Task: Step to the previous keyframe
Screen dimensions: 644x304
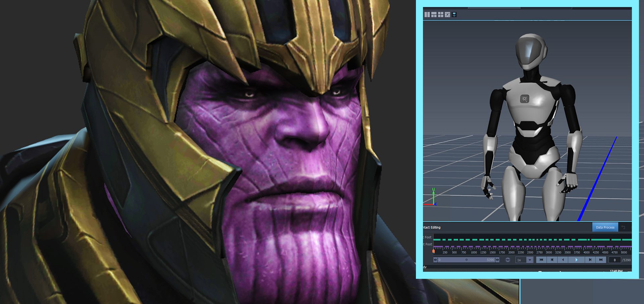Action: click(552, 260)
